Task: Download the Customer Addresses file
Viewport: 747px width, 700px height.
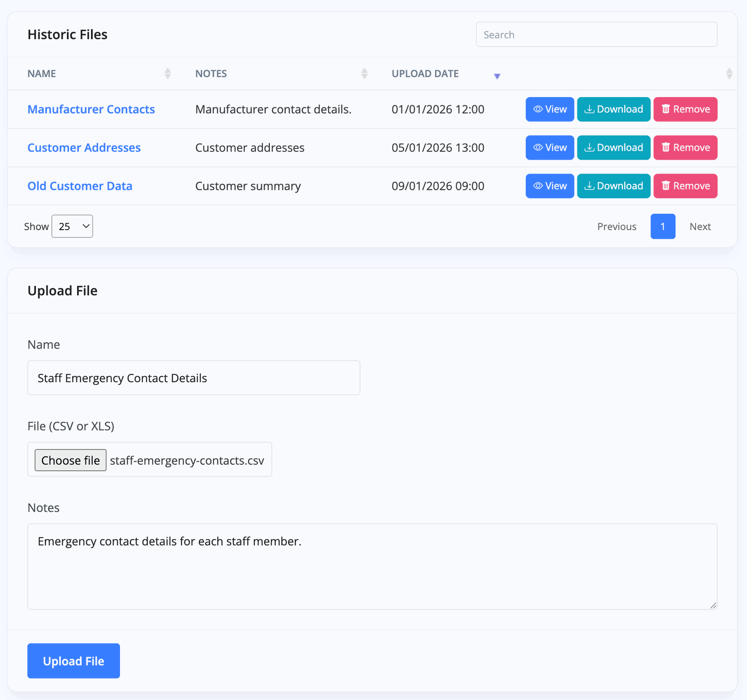Action: pyautogui.click(x=613, y=147)
